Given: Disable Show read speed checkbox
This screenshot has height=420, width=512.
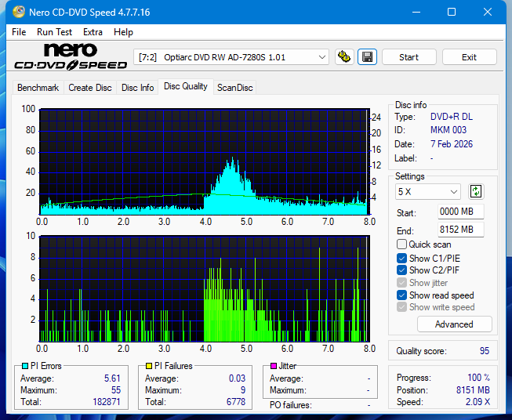Looking at the screenshot, I should click(x=402, y=295).
